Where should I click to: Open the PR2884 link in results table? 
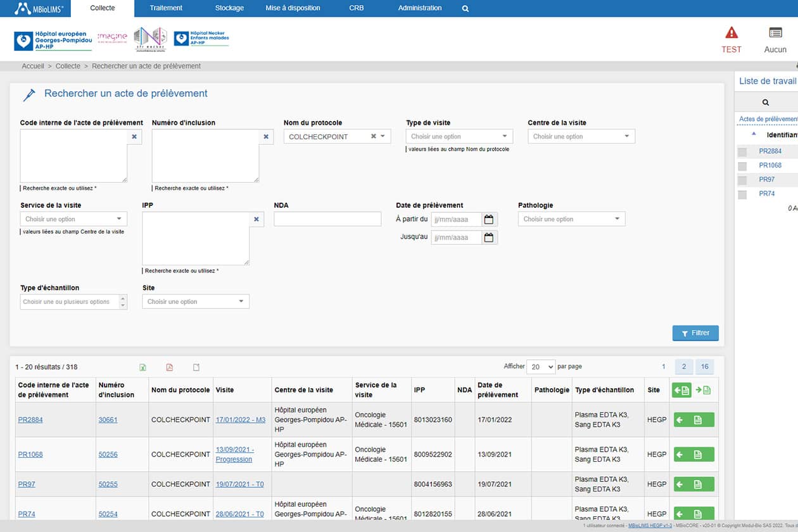30,420
